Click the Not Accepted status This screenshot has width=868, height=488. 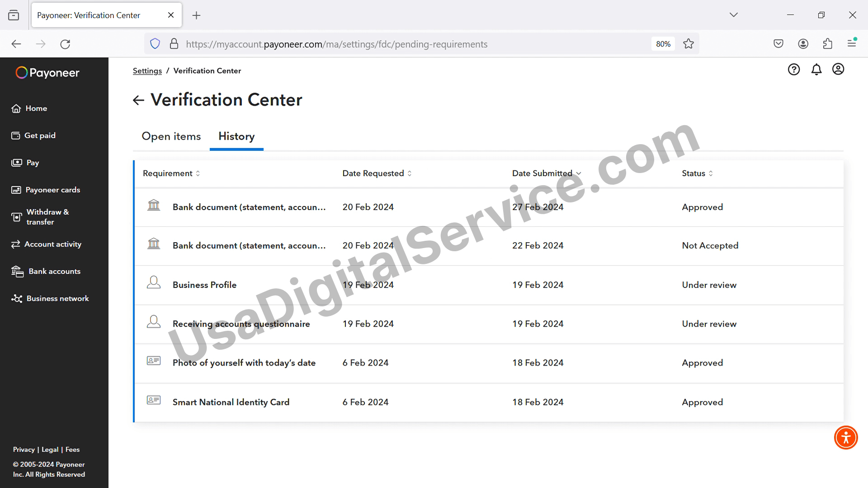coord(710,246)
